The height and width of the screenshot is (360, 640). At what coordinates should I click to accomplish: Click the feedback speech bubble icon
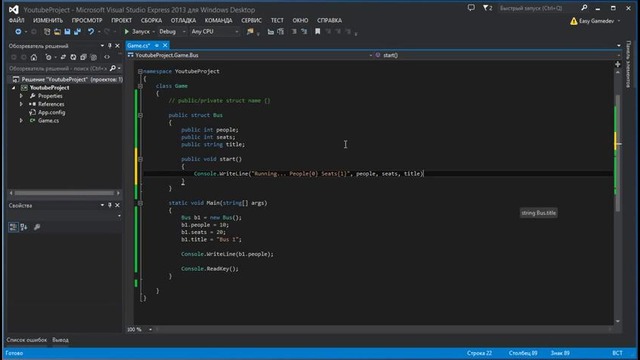click(471, 8)
